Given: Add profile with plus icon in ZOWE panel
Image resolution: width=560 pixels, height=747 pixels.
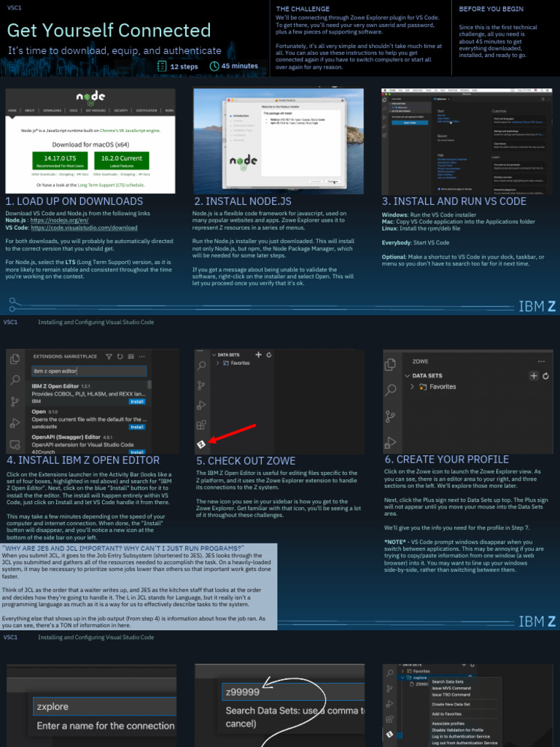Looking at the screenshot, I should click(x=534, y=376).
